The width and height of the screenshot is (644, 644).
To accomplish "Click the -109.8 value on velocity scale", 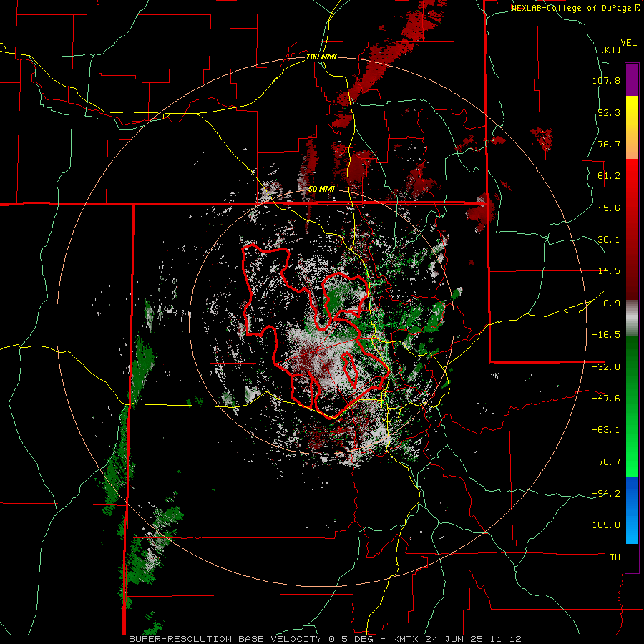I will click(603, 525).
